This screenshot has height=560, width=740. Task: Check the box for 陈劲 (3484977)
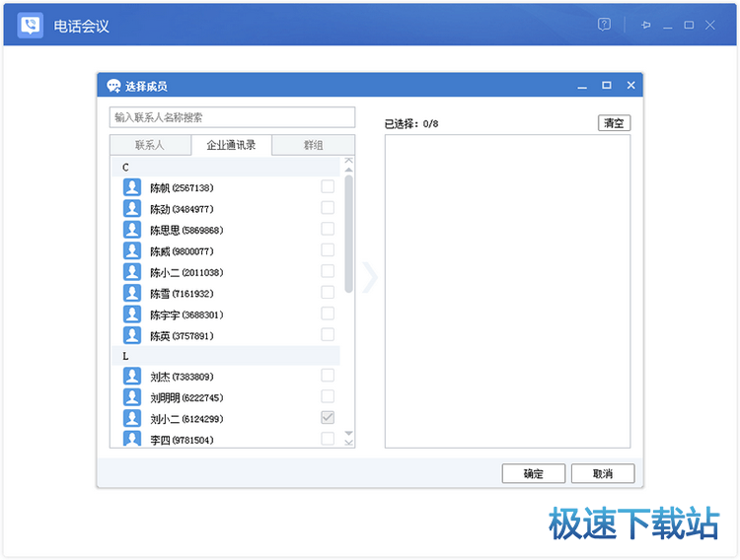pos(328,208)
